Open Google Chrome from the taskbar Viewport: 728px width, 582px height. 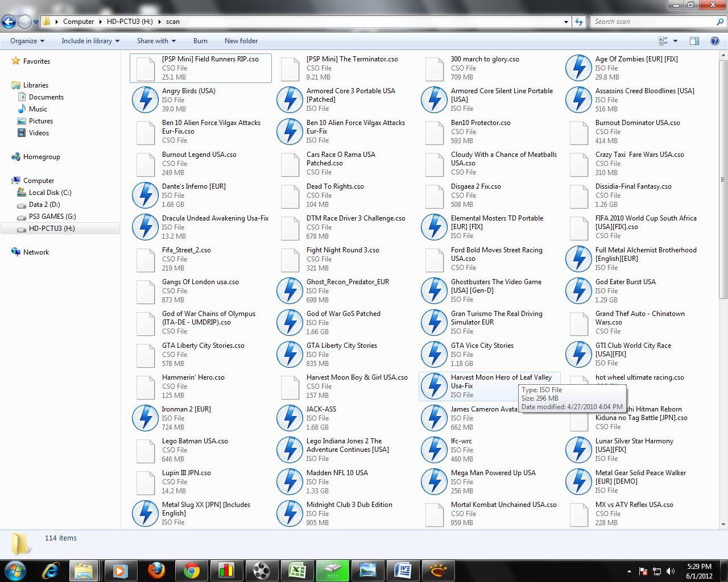191,570
